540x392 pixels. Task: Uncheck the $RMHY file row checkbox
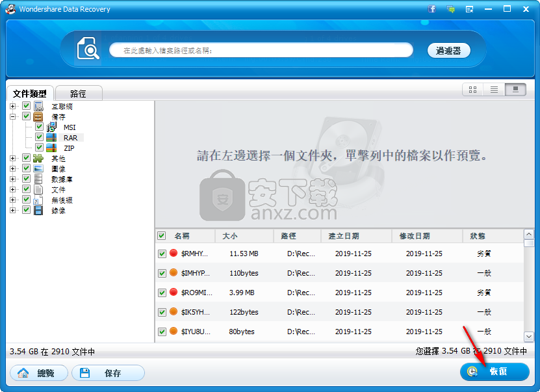tap(162, 254)
